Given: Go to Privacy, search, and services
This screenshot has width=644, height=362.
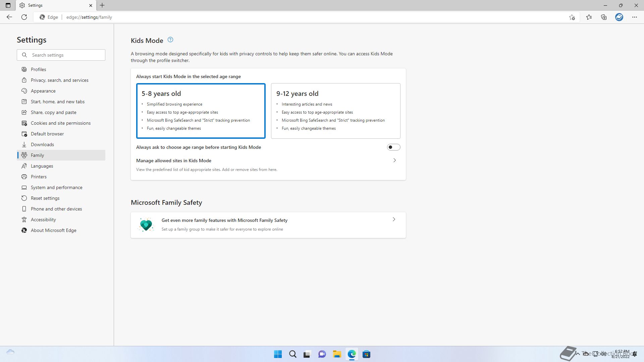Looking at the screenshot, I should click(x=61, y=80).
